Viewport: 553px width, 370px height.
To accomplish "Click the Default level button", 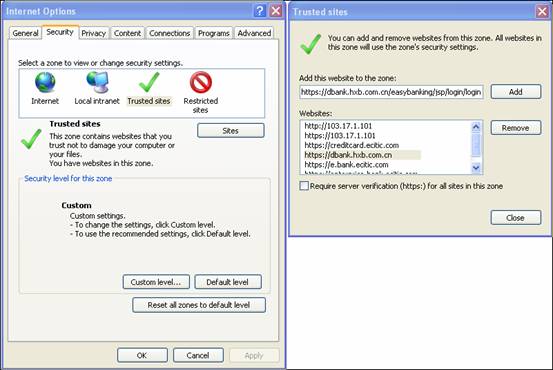I will [x=228, y=282].
